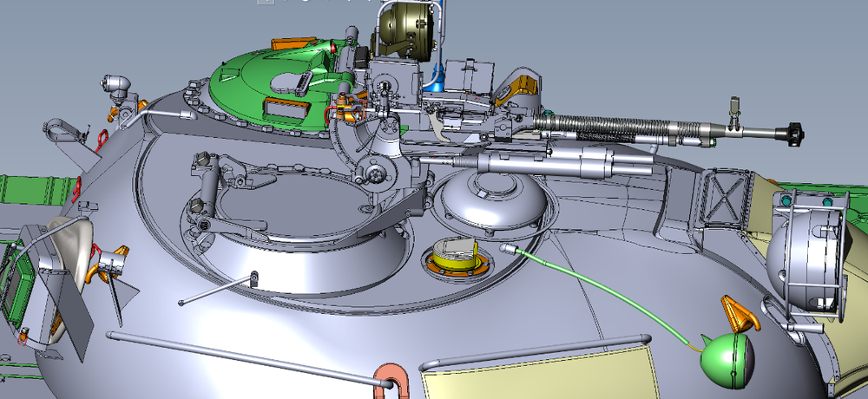Click the pale yellow panel at the bottom

coord(556,375)
